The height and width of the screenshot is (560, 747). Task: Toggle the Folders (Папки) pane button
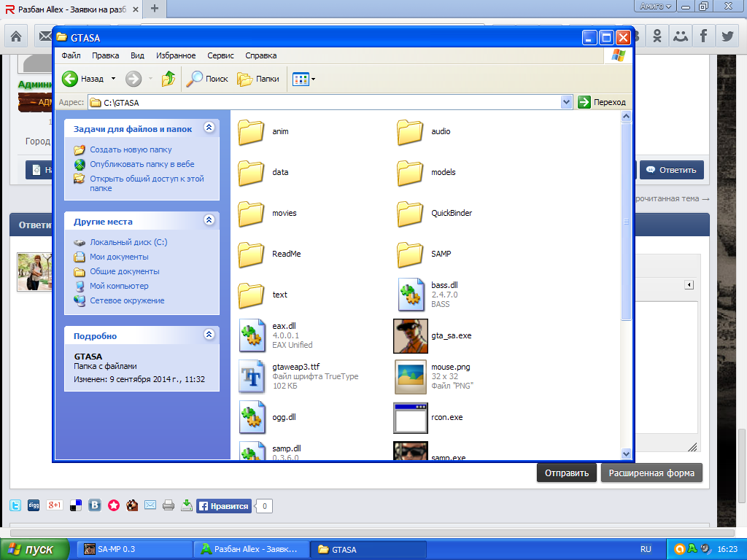pos(258,79)
